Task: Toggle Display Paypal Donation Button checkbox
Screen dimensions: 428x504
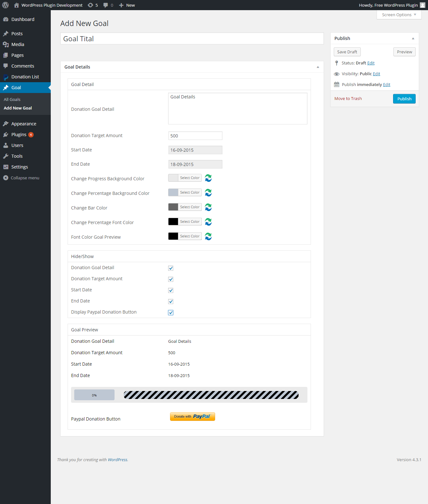Action: [x=171, y=313]
